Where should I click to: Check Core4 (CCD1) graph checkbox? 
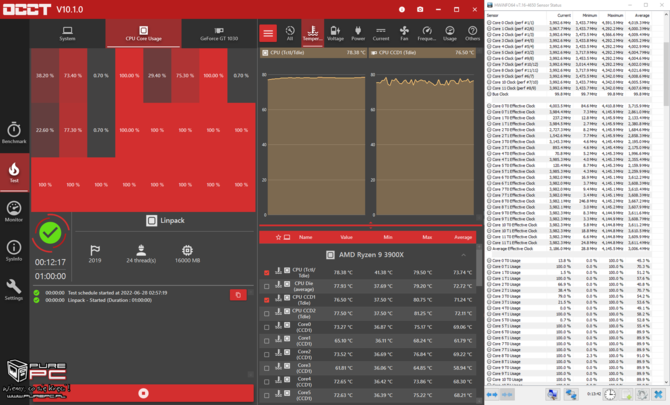point(267,382)
